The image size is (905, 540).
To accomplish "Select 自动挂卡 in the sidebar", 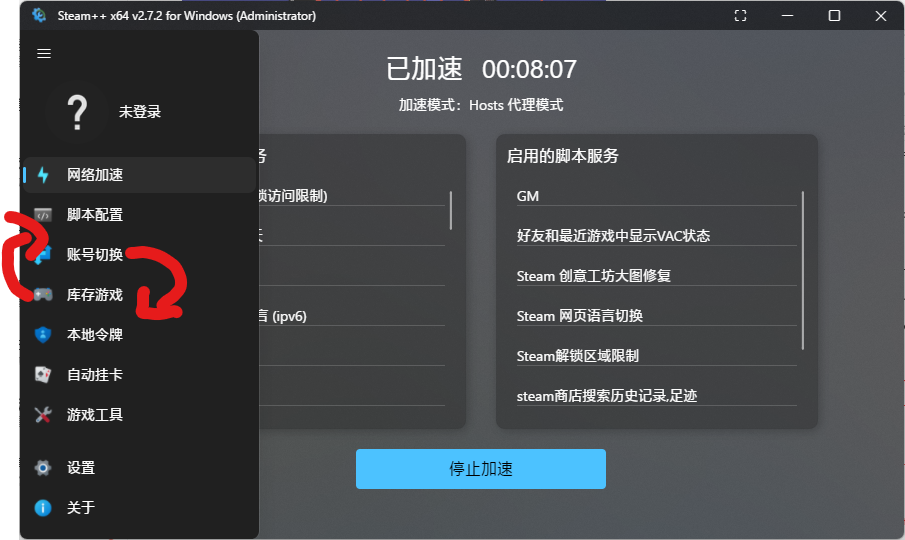I will [139, 375].
